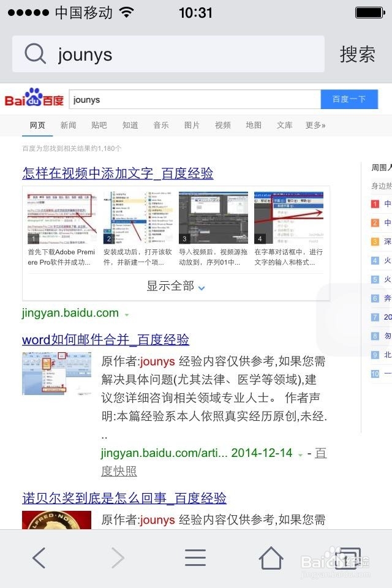The image size is (392, 588).
Task: Open step 1 thumbnail for Adobe Premiere download
Action: 62,217
